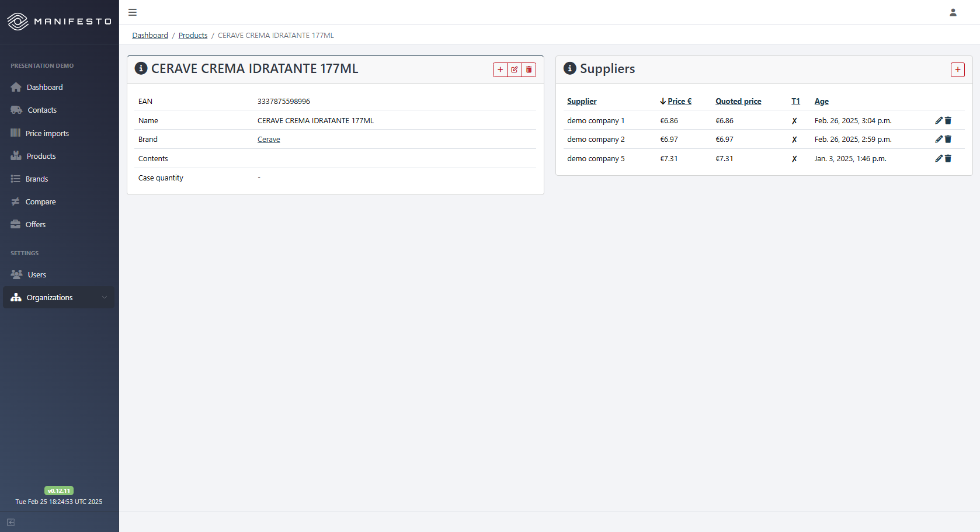The image size is (980, 532).
Task: Sort suppliers by T1 column
Action: [795, 101]
